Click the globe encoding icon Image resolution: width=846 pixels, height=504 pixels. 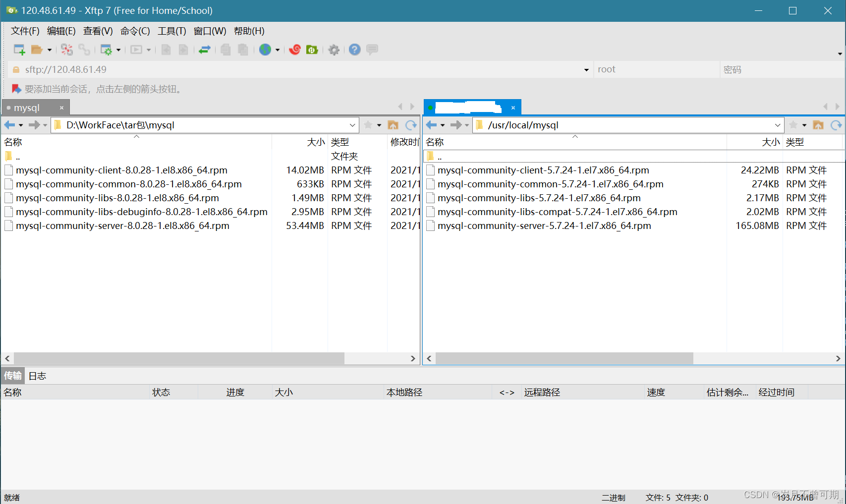tap(265, 50)
